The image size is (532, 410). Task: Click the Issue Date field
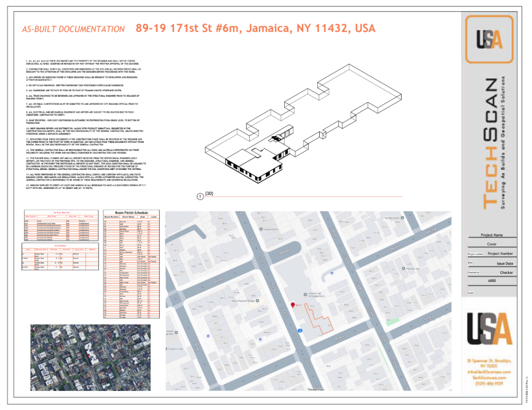(x=505, y=263)
